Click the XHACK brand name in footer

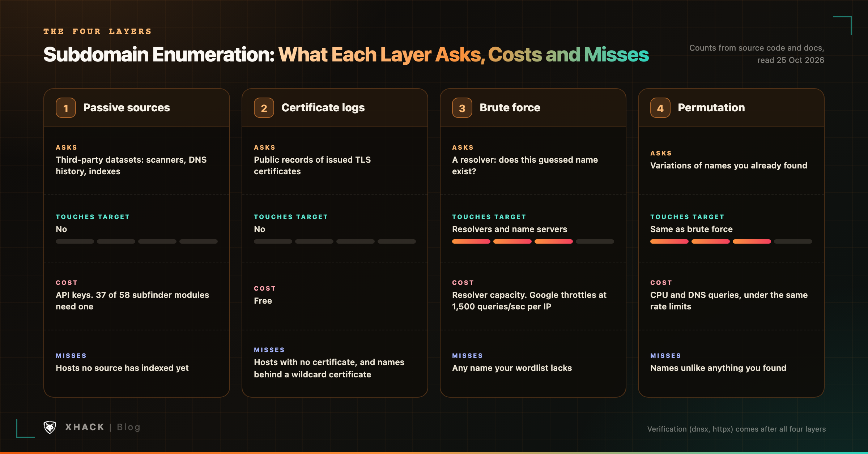85,427
